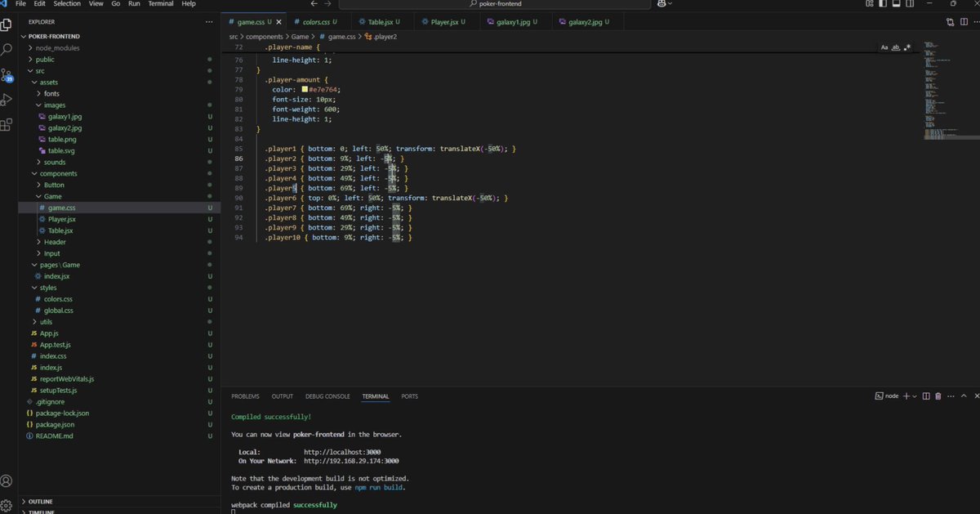Show the PORTS panel tab
This screenshot has width=980, height=514.
tap(410, 396)
